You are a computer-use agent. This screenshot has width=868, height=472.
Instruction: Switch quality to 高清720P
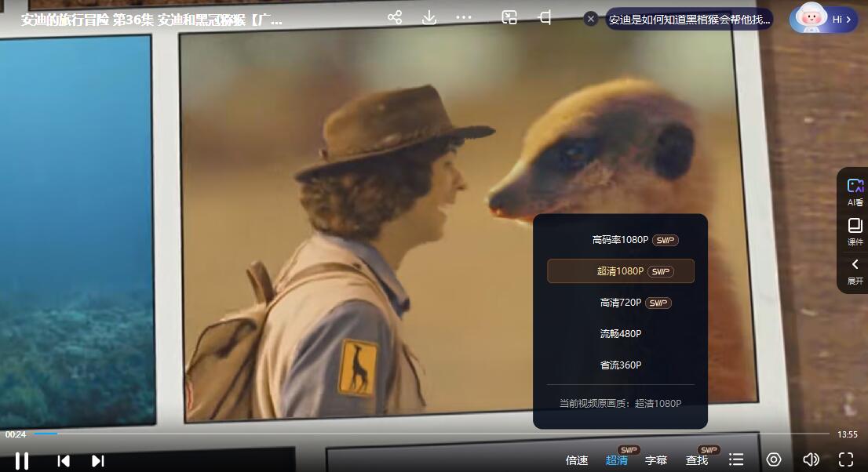click(x=621, y=303)
